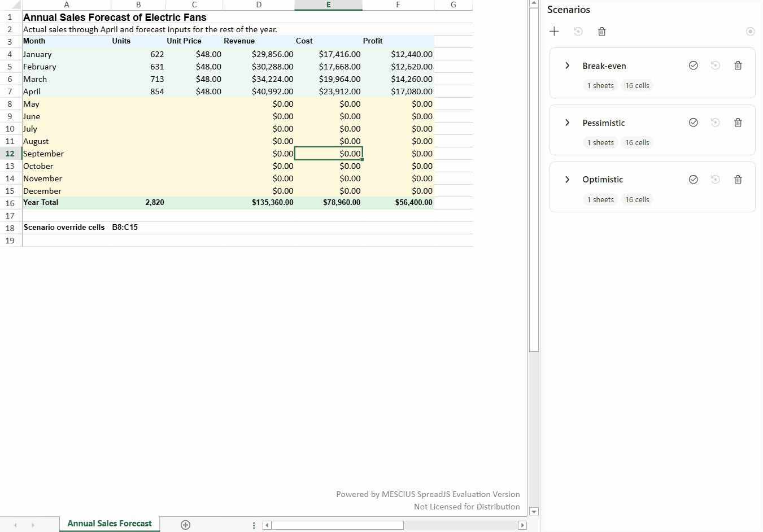Select March revenue '$34,224.00'

click(x=259, y=79)
